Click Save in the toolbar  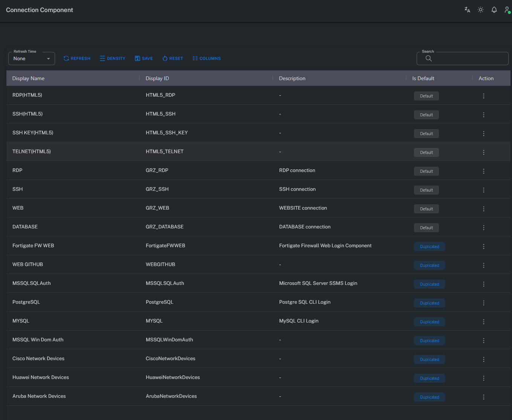click(144, 59)
